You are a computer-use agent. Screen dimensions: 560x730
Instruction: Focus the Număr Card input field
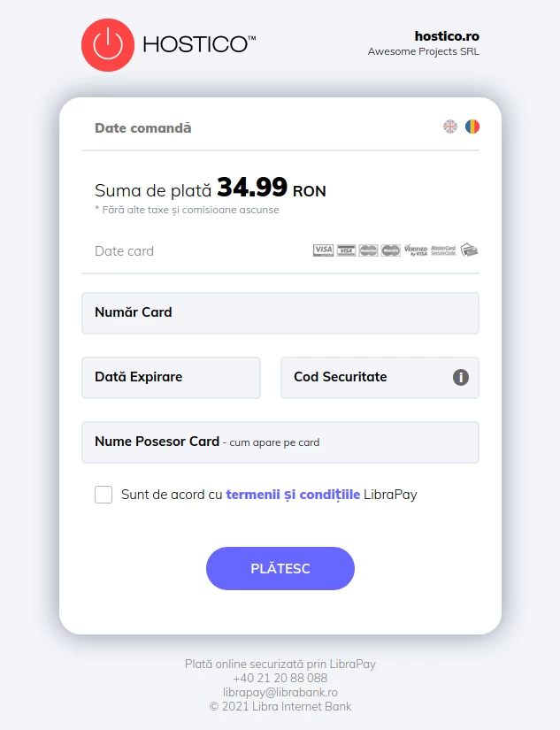280,313
